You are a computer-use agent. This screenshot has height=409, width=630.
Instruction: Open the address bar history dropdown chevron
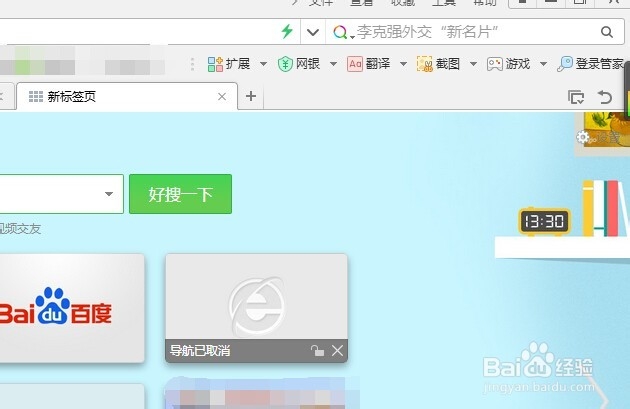pyautogui.click(x=313, y=32)
